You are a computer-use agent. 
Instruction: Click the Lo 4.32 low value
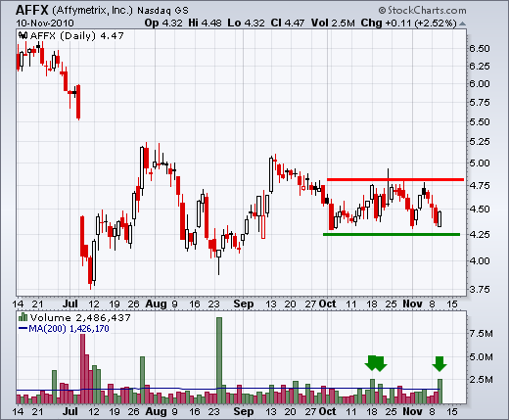pos(246,23)
